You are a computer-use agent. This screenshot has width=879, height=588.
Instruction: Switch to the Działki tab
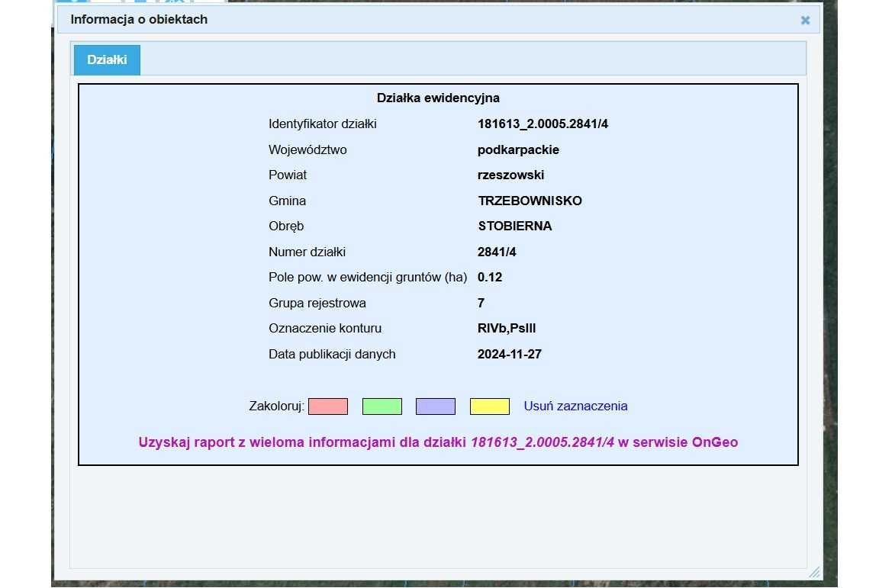(107, 59)
